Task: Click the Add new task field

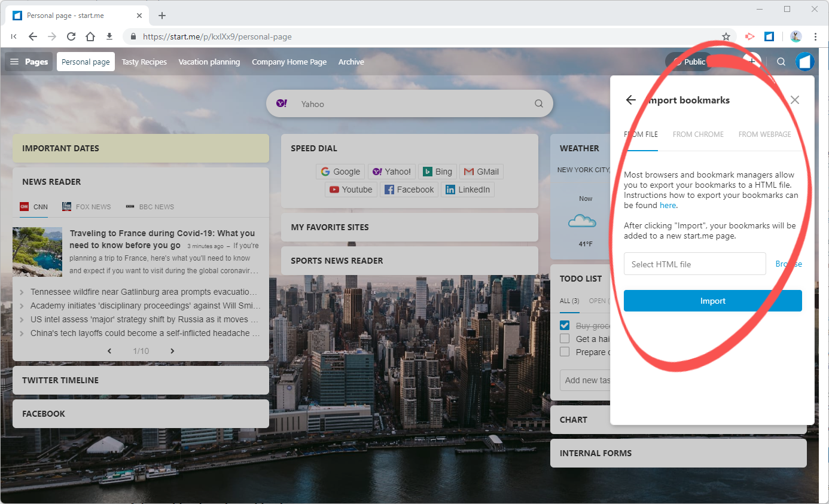Action: click(x=585, y=380)
